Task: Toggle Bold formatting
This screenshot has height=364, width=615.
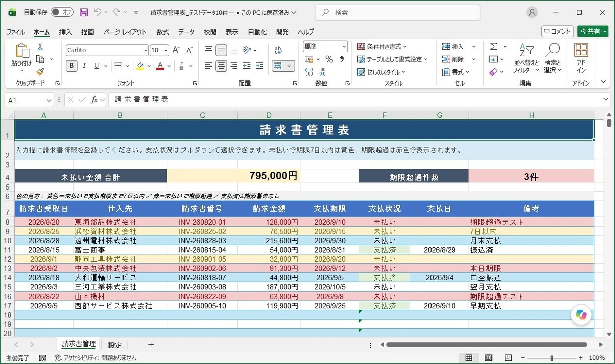Action: [72, 66]
